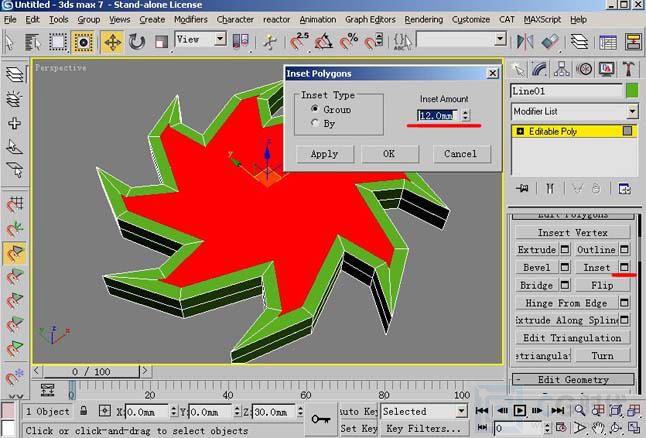Switch to the Create command panel tab
Screen dimensions: 646x438
click(518, 69)
